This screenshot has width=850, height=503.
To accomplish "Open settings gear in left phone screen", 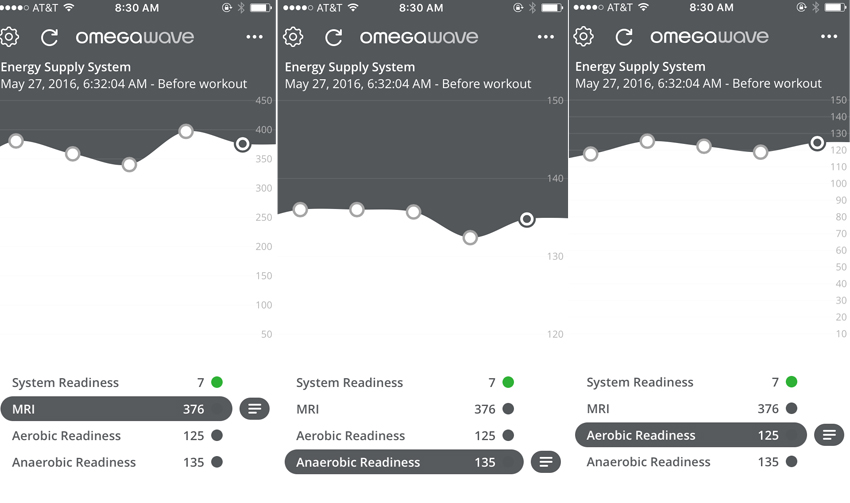I will [x=10, y=38].
